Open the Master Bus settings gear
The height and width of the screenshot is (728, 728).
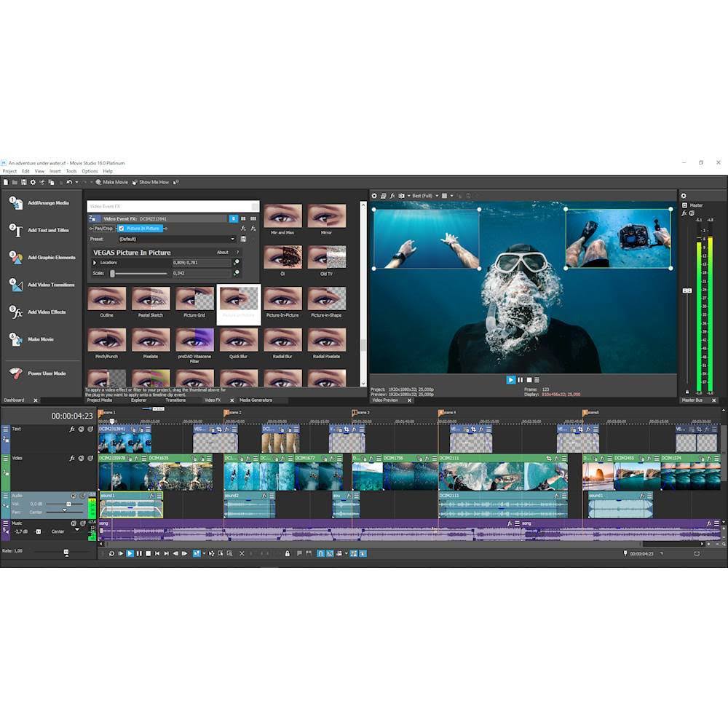tap(684, 196)
